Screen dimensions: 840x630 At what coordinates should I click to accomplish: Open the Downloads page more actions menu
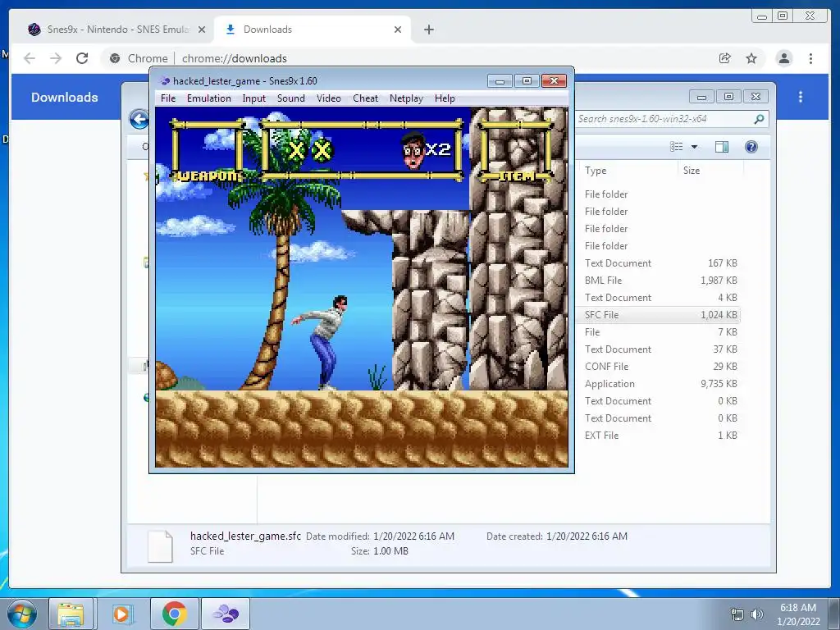[x=801, y=97]
